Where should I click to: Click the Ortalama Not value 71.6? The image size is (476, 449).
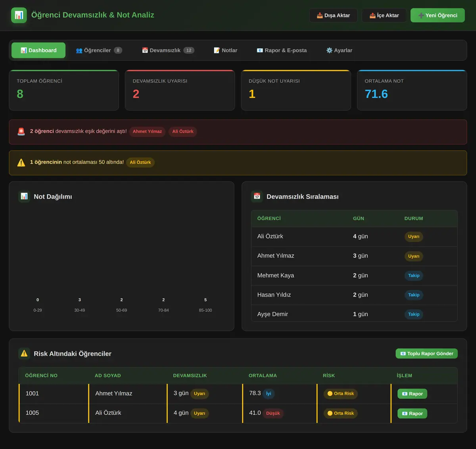coord(376,94)
